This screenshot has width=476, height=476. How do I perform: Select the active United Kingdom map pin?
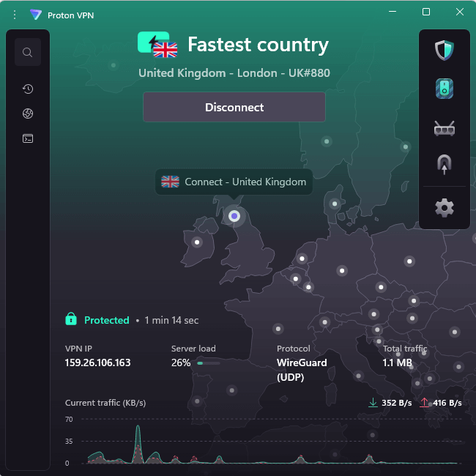234,216
